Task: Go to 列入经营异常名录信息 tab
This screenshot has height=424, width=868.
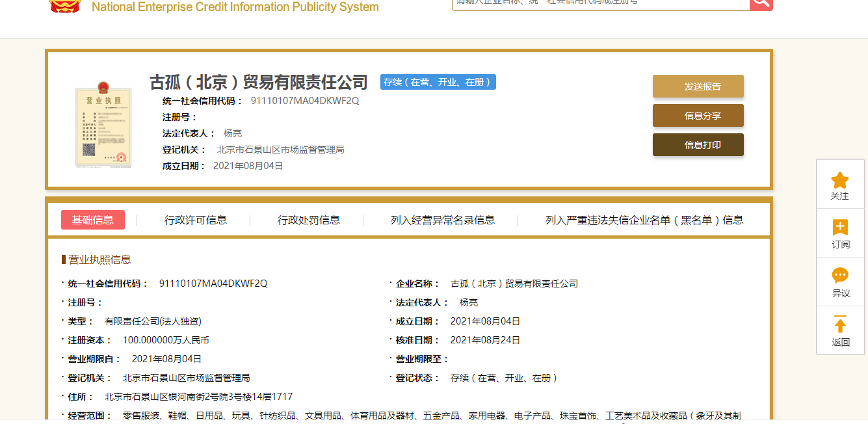Action: click(x=443, y=220)
